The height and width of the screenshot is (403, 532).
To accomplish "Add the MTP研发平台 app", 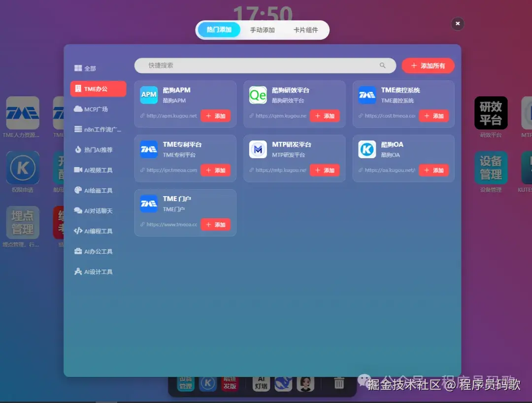I will pyautogui.click(x=325, y=170).
